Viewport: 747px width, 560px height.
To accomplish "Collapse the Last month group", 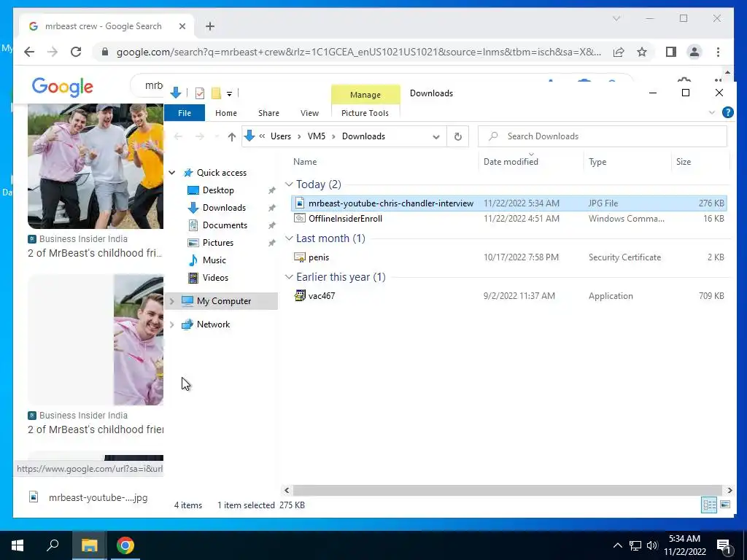I will point(289,238).
